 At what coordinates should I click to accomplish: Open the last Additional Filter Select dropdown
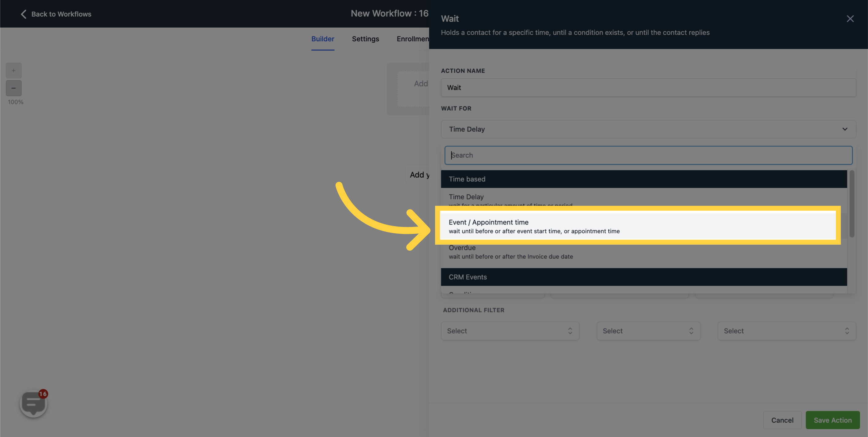787,331
